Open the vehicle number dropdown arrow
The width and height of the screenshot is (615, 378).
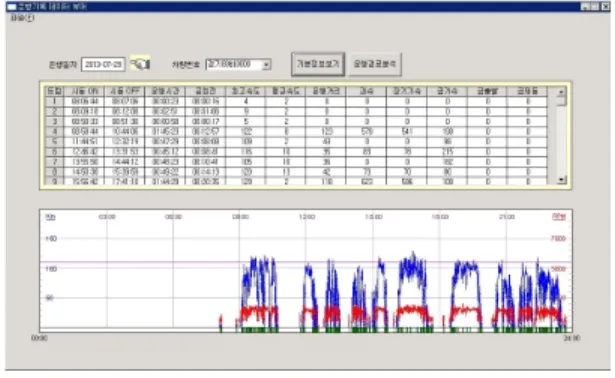(x=266, y=64)
